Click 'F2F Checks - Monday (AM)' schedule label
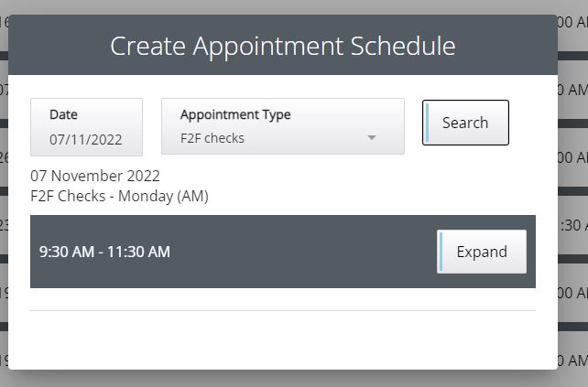Viewport: 588px width, 387px height. tap(119, 196)
